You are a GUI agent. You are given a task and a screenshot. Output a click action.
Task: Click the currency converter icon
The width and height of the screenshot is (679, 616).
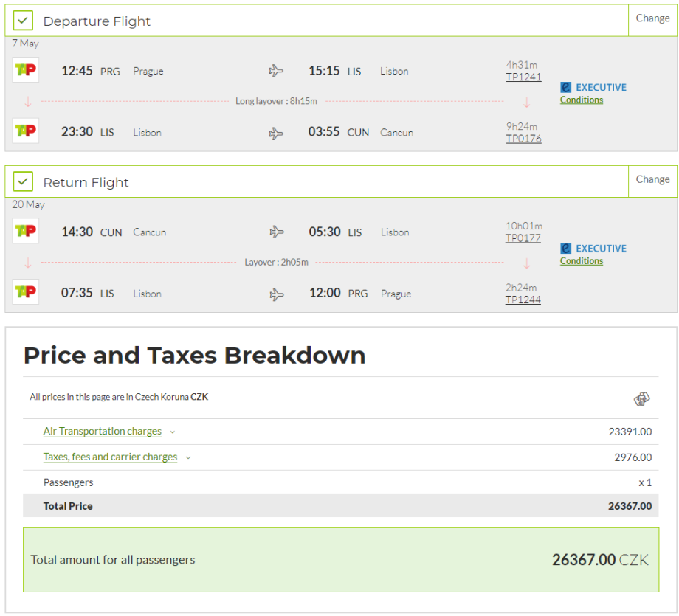(641, 399)
